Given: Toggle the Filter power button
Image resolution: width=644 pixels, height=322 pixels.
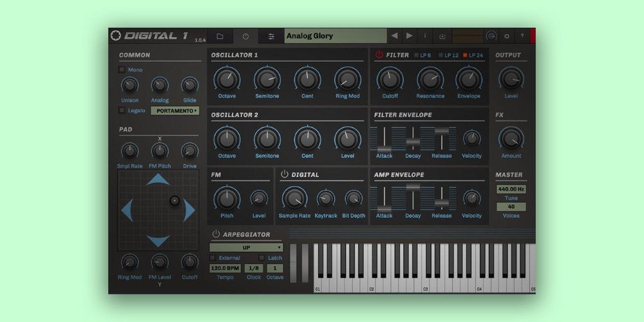Looking at the screenshot, I should pyautogui.click(x=379, y=55).
